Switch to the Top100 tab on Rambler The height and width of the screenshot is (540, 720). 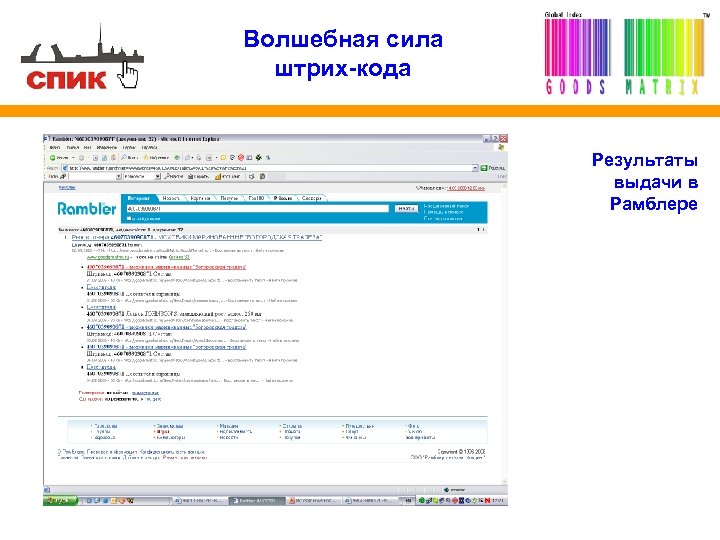tap(256, 198)
